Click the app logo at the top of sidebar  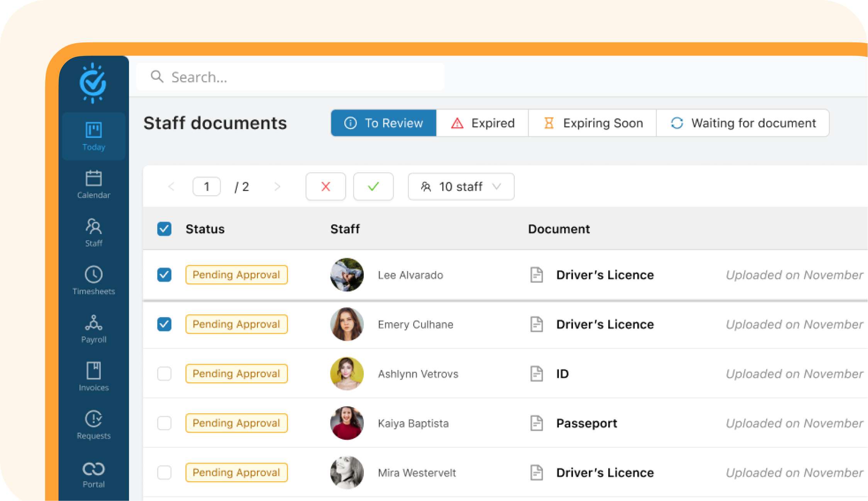93,83
